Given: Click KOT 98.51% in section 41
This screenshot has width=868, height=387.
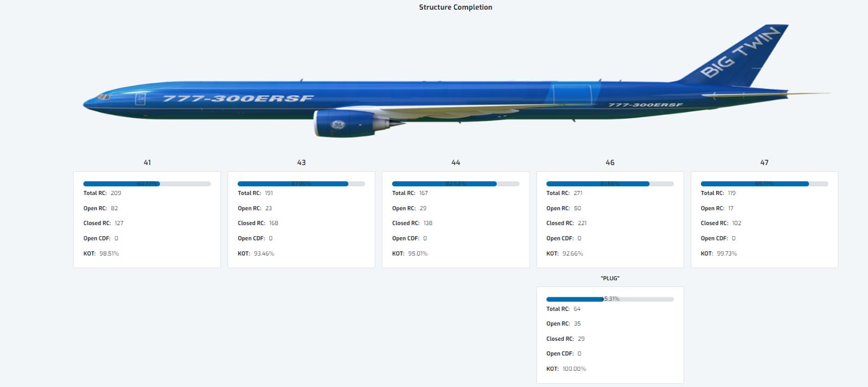Looking at the screenshot, I should coord(101,253).
